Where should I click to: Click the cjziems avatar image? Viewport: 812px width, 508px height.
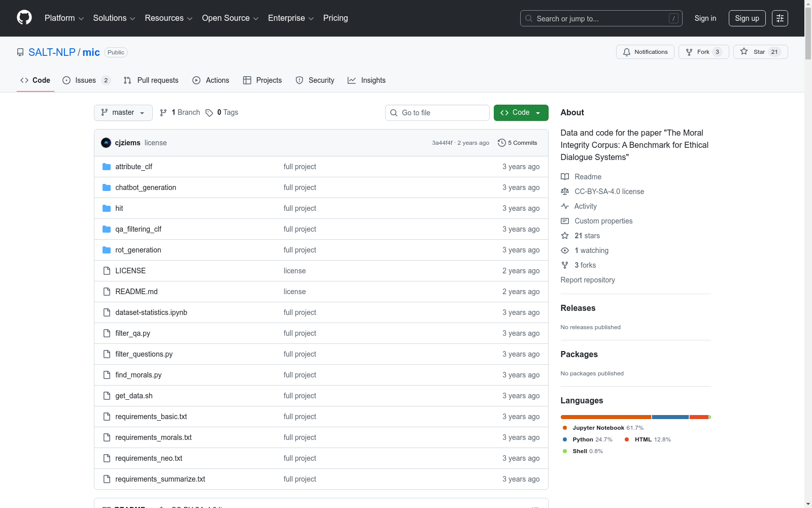[106, 143]
